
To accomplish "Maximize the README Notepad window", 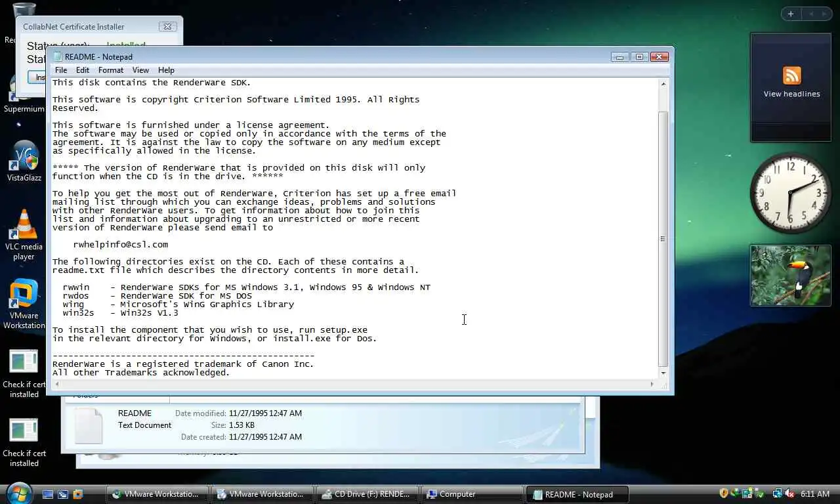I will click(639, 57).
